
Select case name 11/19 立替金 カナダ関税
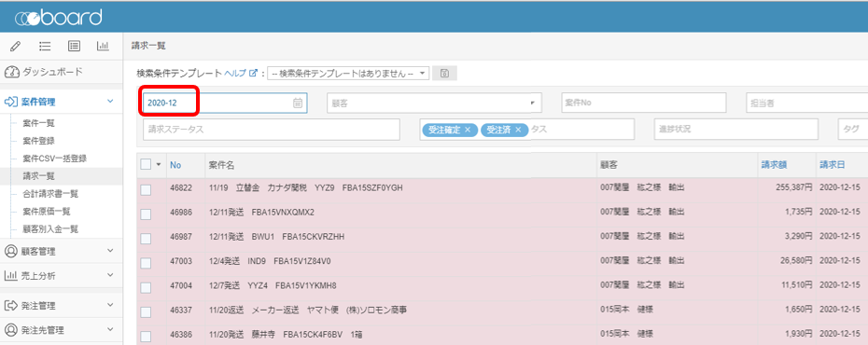click(305, 188)
